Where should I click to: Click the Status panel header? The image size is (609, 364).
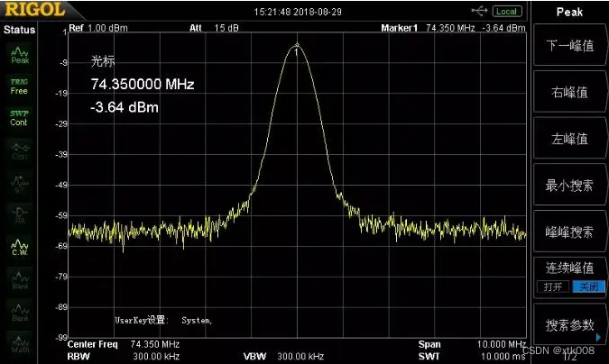point(20,30)
